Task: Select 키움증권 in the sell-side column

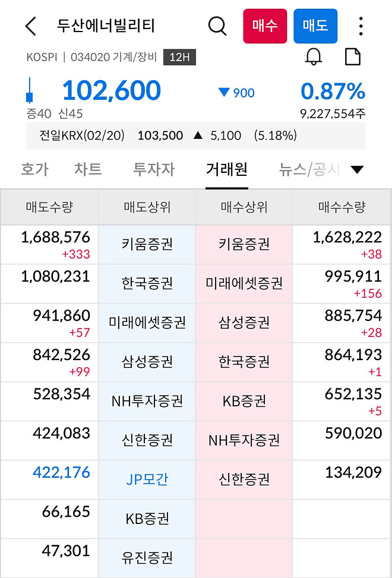Action: coord(147,244)
